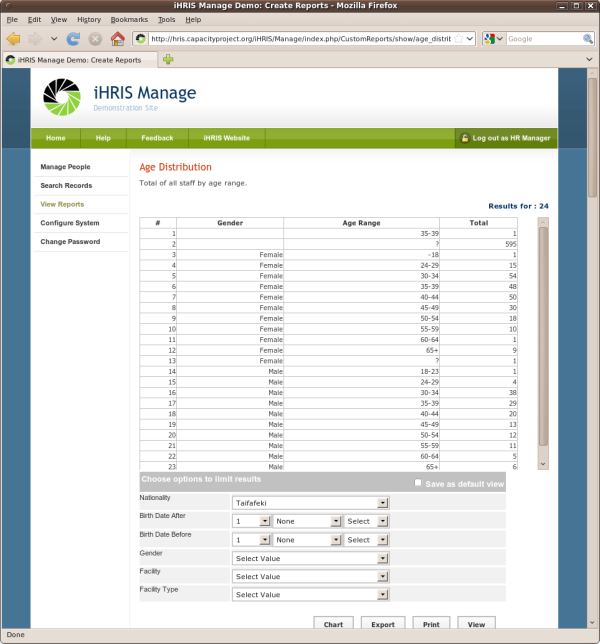Image resolution: width=600 pixels, height=644 pixels.
Task: Click the Chart button
Action: 333,624
